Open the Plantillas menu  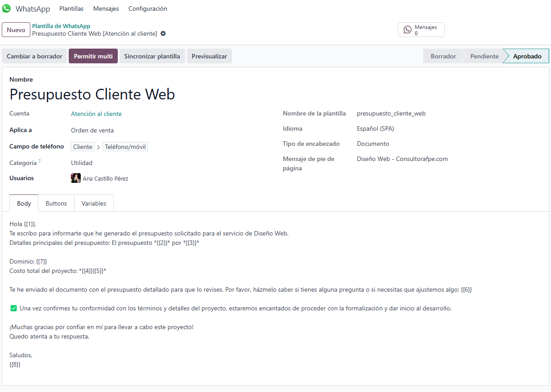tap(71, 8)
